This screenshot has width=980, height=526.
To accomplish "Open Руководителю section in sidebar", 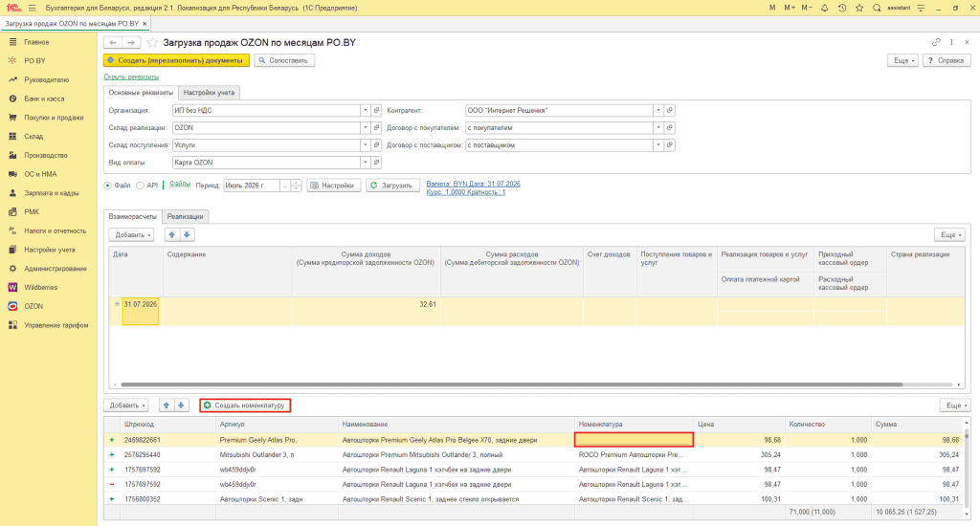I will [x=46, y=80].
